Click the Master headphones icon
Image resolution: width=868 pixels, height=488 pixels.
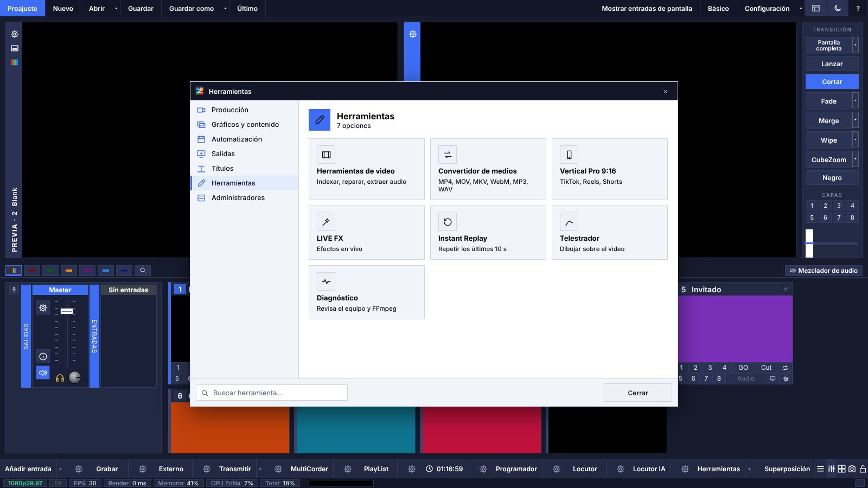60,378
